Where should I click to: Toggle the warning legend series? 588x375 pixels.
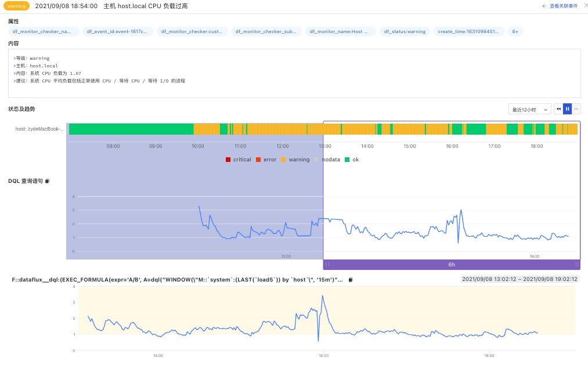click(x=295, y=160)
